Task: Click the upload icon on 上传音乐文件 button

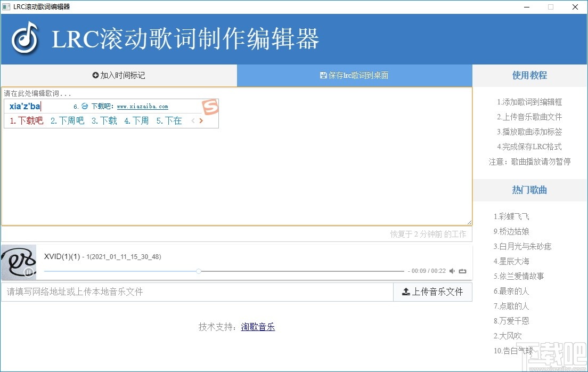Action: click(x=407, y=292)
